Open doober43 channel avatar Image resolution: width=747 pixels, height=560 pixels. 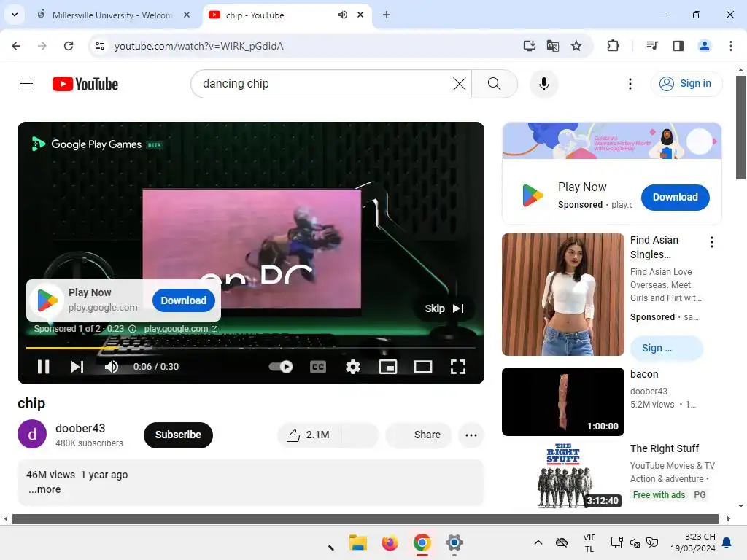[32, 434]
